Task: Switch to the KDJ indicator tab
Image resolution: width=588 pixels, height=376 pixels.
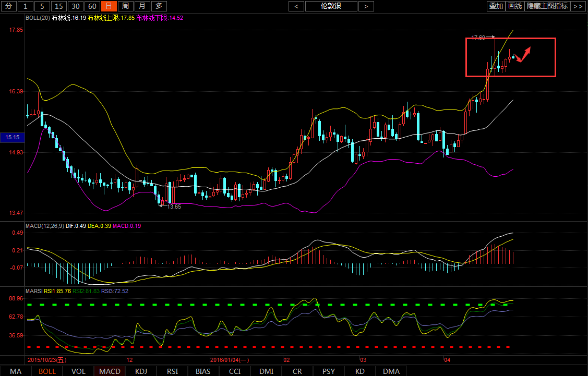Action: tap(141, 371)
